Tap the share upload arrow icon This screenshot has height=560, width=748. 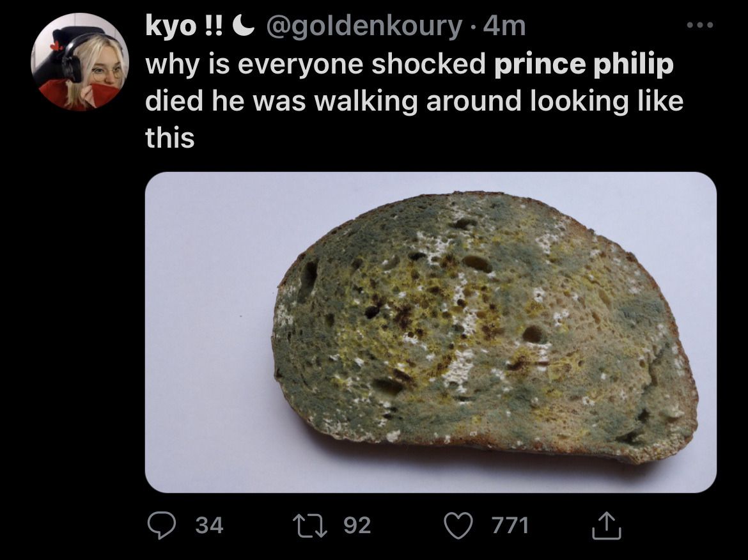pyautogui.click(x=606, y=525)
